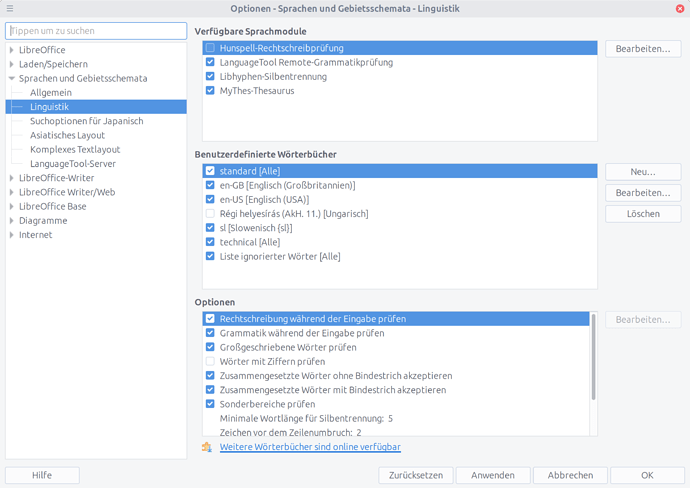
Task: Uncheck the MyThes-Thesaurus module
Action: [x=210, y=90]
